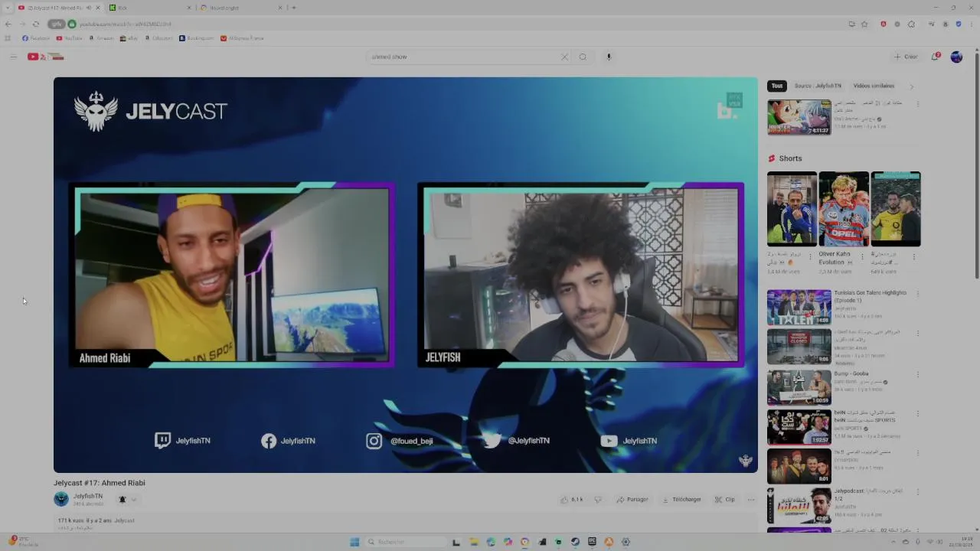Open Facebook bookmark

point(36,37)
